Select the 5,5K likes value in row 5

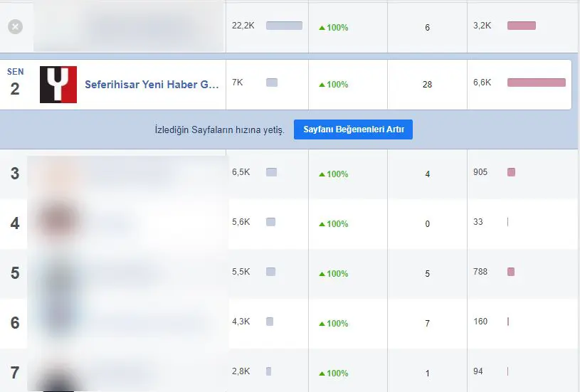click(x=241, y=272)
